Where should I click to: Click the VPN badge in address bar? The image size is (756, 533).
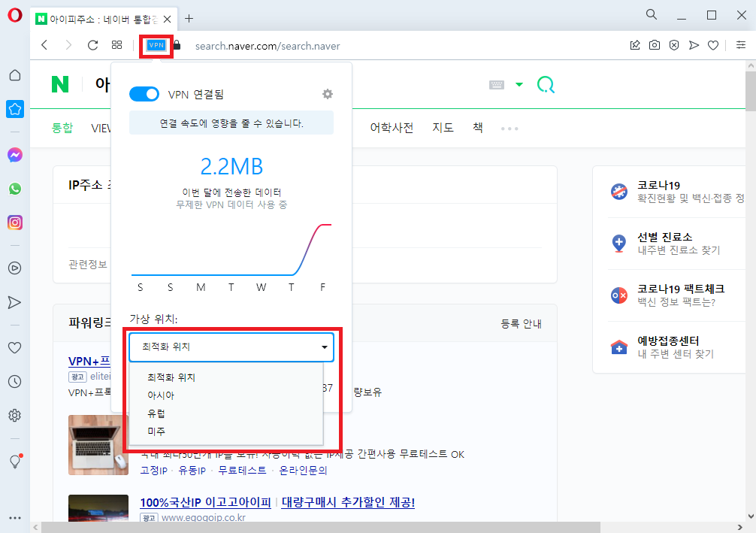pos(156,45)
